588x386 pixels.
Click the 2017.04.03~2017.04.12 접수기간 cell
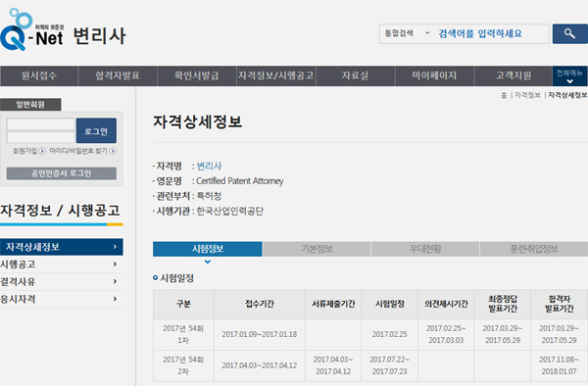click(x=260, y=365)
